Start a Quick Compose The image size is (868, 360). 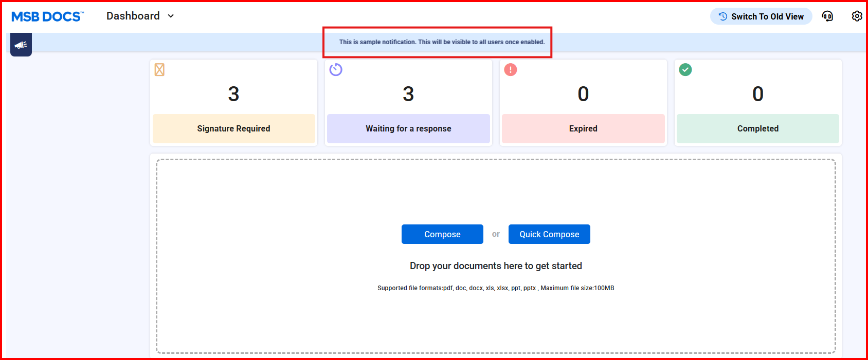pos(549,234)
